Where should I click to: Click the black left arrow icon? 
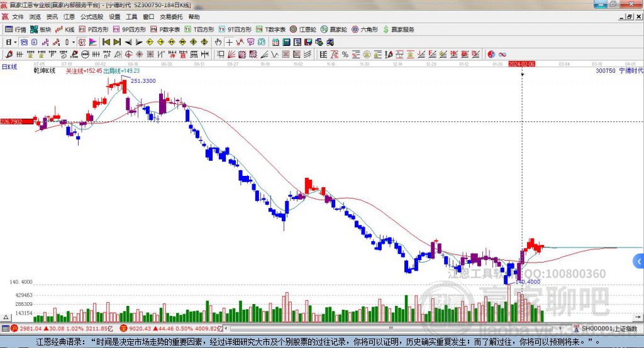[x=128, y=42]
